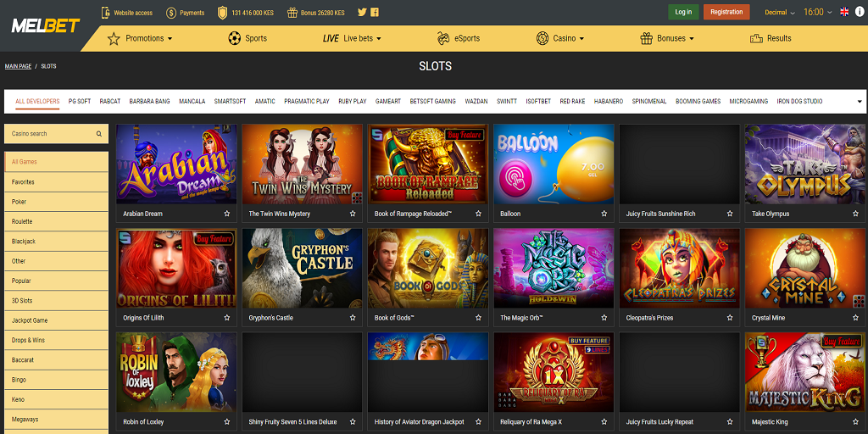Go to MAIN PAGE breadcrumb link
This screenshot has height=434, width=868.
pos(19,66)
